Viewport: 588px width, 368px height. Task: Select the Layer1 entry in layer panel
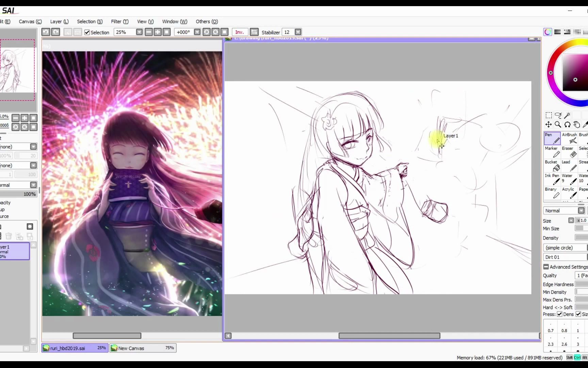coord(15,251)
